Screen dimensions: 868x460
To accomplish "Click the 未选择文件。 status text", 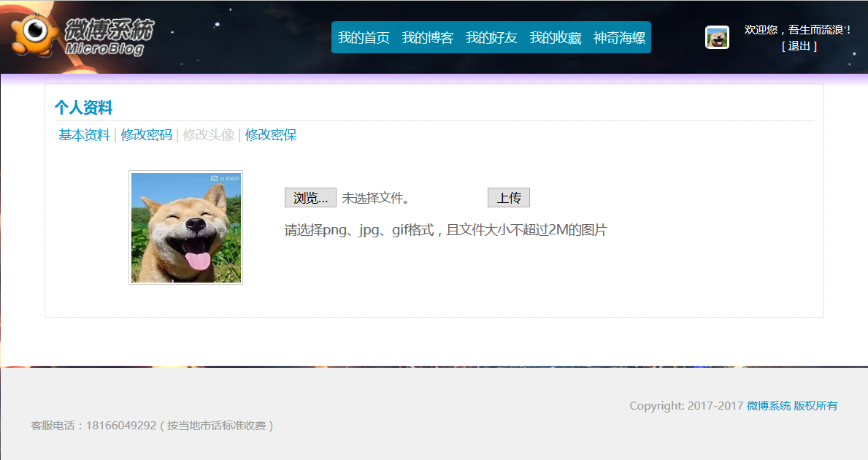I will (376, 198).
